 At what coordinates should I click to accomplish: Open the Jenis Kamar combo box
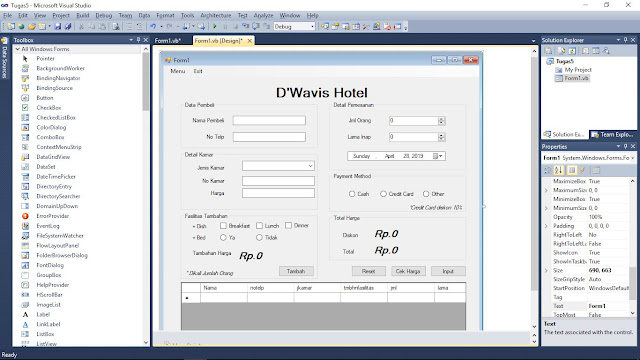[x=310, y=166]
